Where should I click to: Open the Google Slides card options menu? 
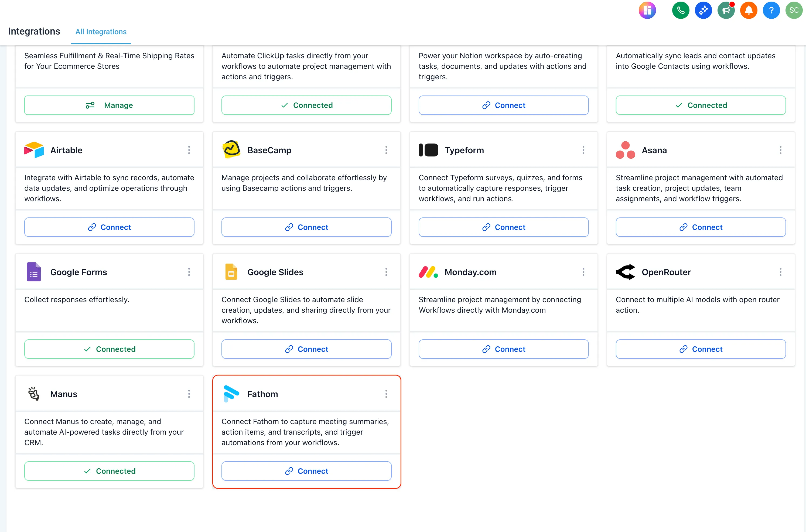coord(386,272)
